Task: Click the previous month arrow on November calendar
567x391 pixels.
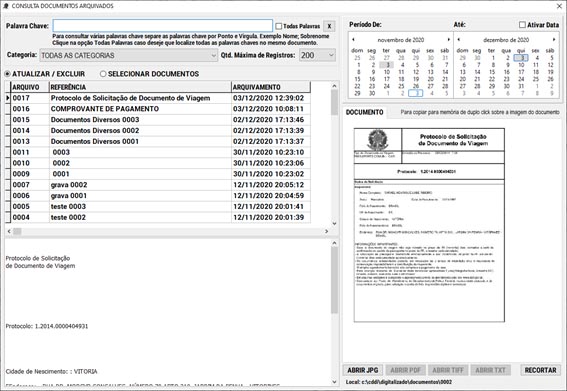Action: coord(353,39)
